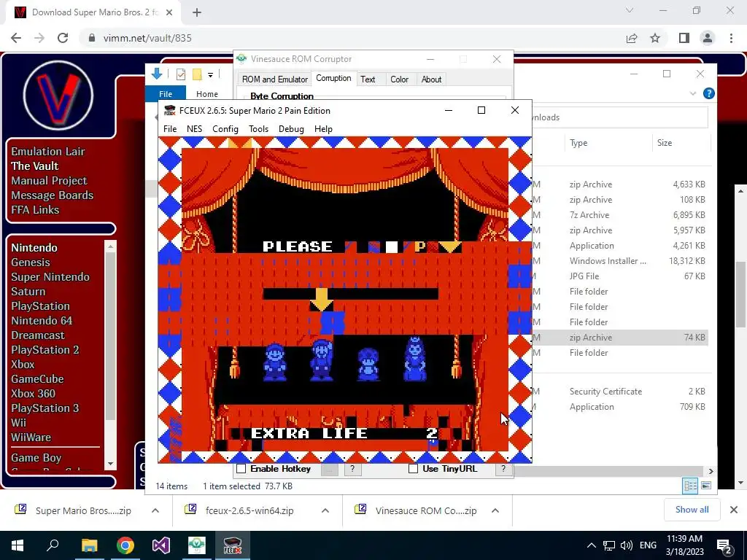The width and height of the screenshot is (747, 560).
Task: Open the Help menu in FCEUX
Action: (x=323, y=129)
